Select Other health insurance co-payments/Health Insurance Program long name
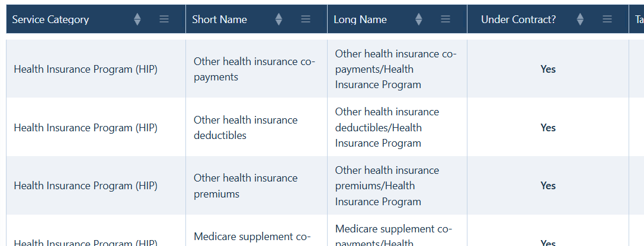 (396, 69)
